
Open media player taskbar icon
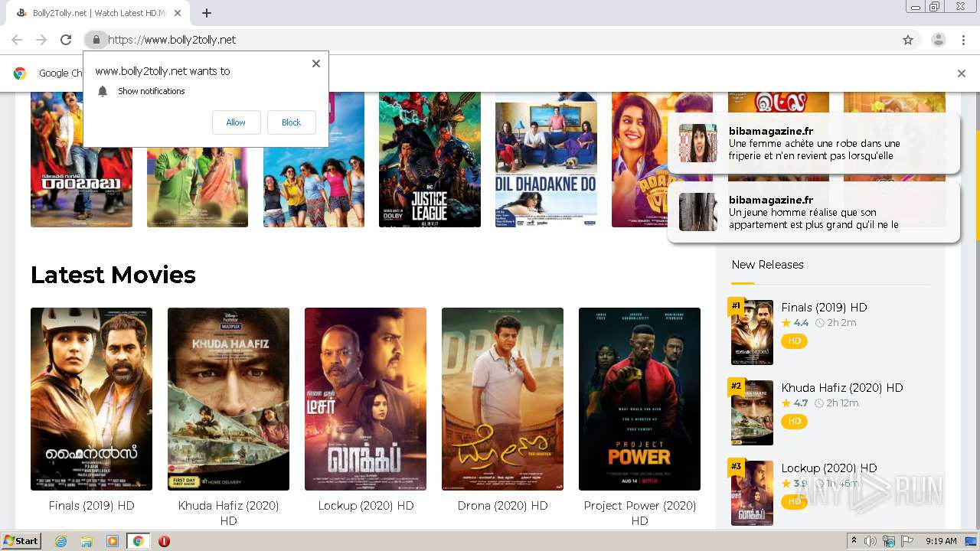(113, 541)
